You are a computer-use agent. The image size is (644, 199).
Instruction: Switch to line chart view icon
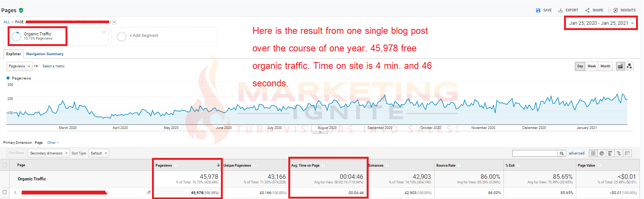[620, 66]
